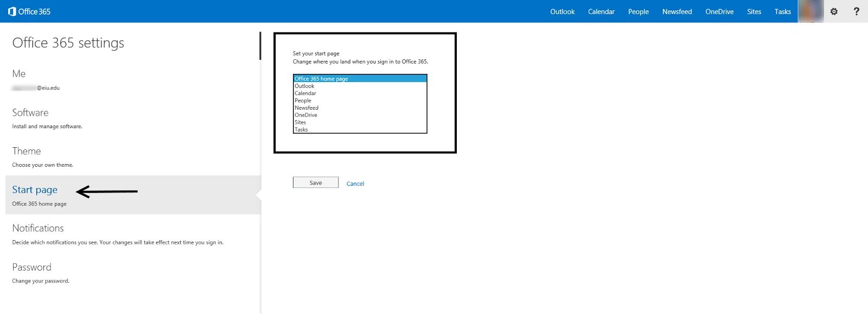The image size is (868, 314).
Task: Open Calendar in top navigation
Action: tap(601, 11)
